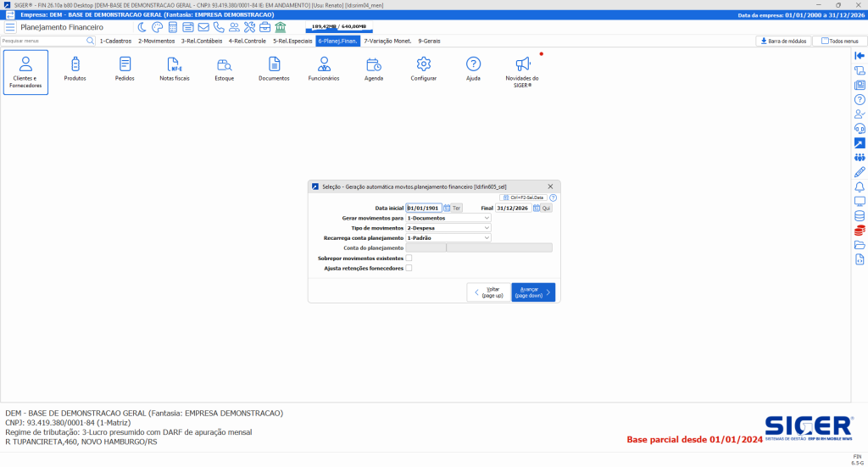Image resolution: width=868 pixels, height=467 pixels.
Task: Open the Documentos module
Action: click(274, 69)
